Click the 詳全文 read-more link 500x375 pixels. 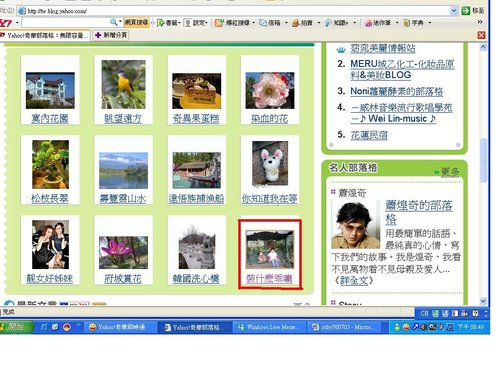[x=354, y=281]
